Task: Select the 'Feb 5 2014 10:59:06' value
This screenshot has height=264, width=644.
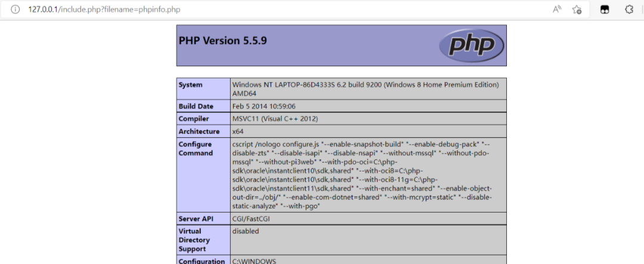Action: (264, 106)
